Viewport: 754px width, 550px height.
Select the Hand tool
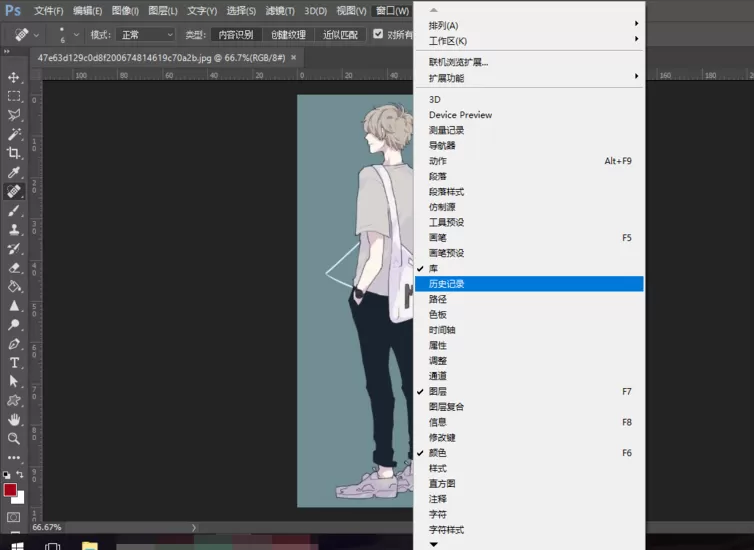(13, 420)
